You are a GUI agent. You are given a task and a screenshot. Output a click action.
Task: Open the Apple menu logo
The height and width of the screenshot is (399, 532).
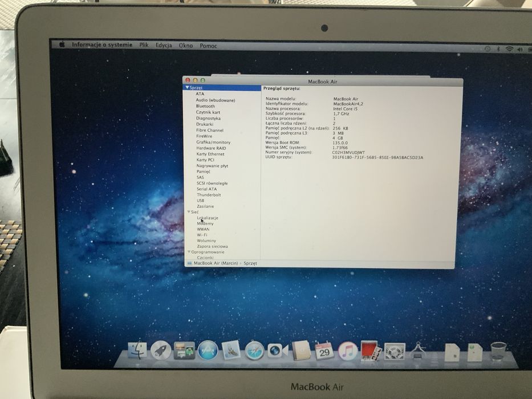coord(62,44)
